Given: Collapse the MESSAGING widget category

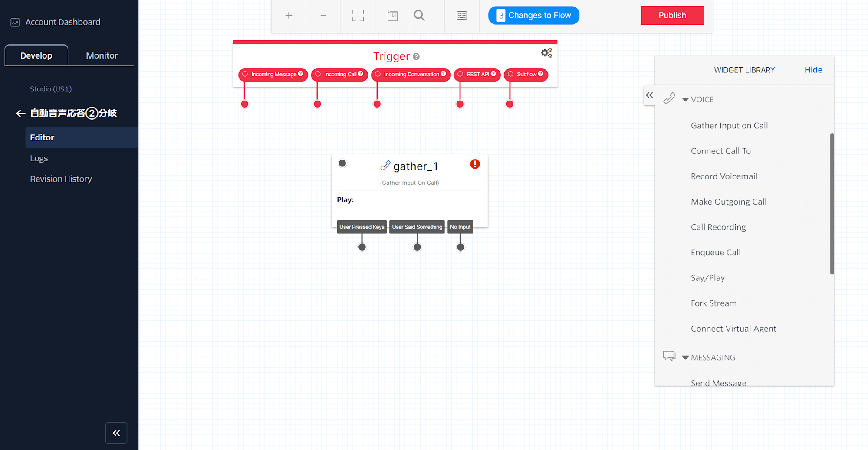Looking at the screenshot, I should point(685,358).
